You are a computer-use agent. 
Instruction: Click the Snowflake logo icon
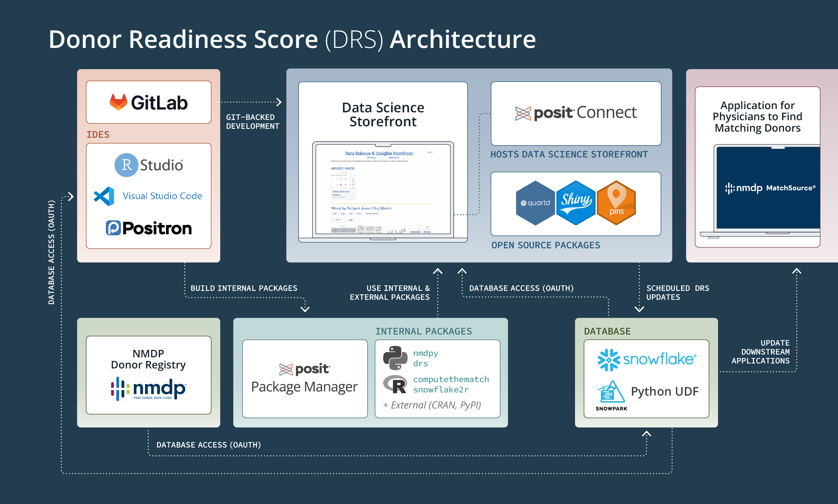click(x=609, y=359)
